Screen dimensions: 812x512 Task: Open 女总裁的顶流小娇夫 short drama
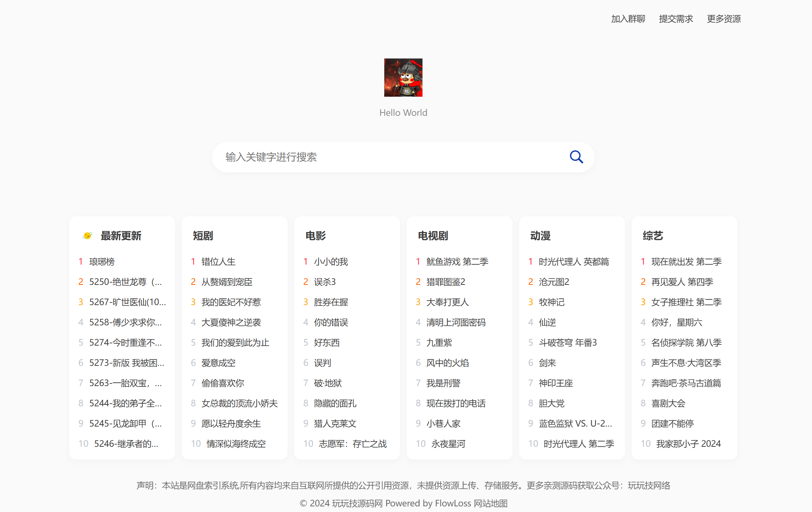(x=239, y=403)
